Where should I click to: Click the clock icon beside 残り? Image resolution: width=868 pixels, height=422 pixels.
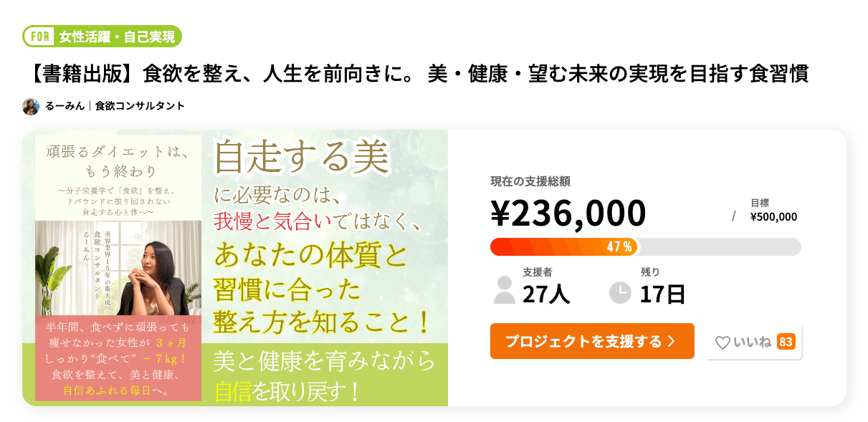[x=620, y=292]
